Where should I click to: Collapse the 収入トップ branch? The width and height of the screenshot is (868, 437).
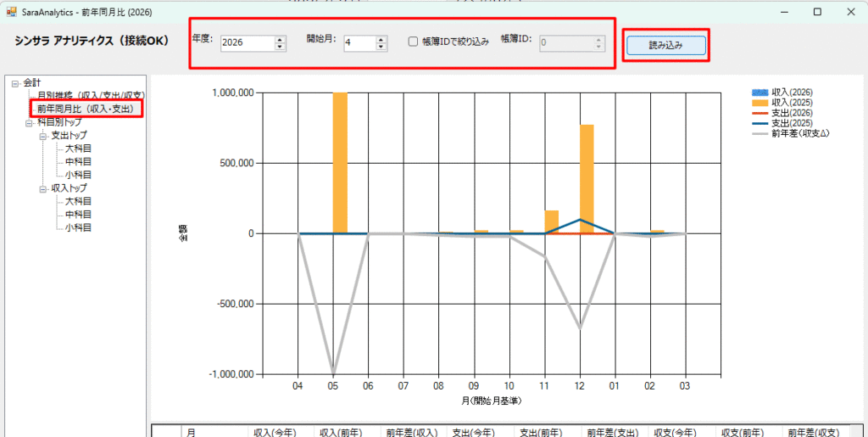pos(42,188)
